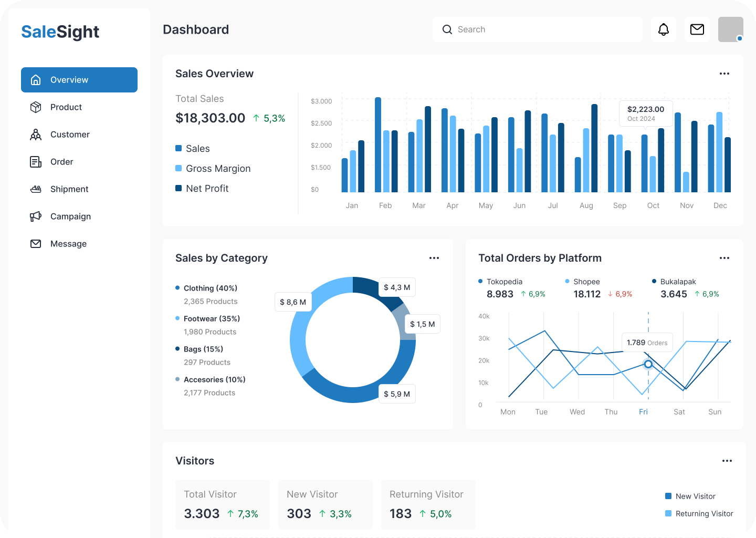756x538 pixels.
Task: Select the Overview menu item
Action: coord(79,80)
